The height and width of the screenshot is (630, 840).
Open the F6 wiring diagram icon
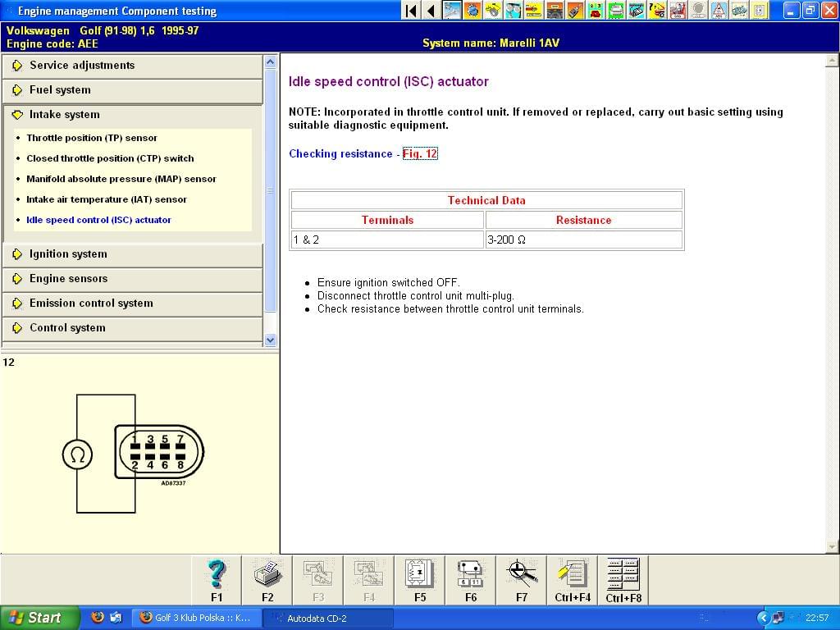(471, 574)
